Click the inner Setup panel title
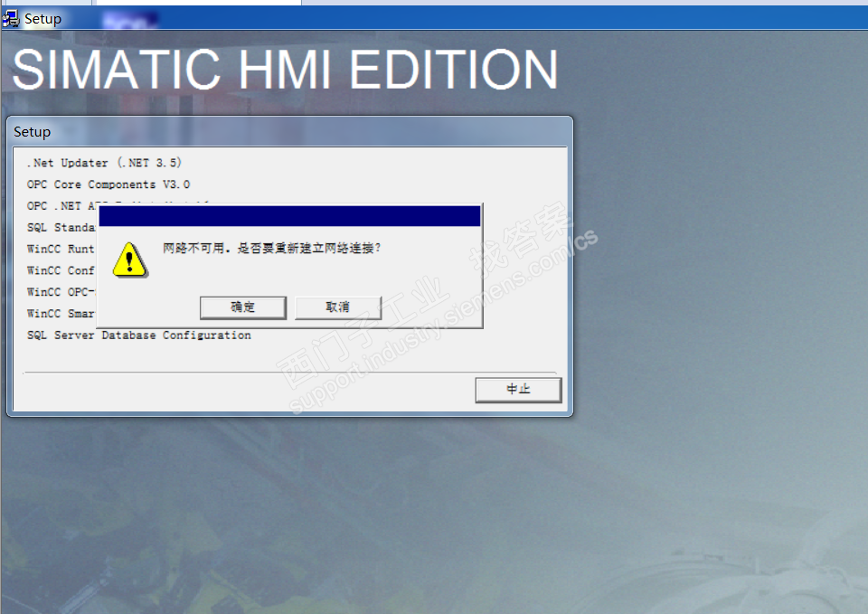Screen dimensions: 868x614 click(33, 132)
